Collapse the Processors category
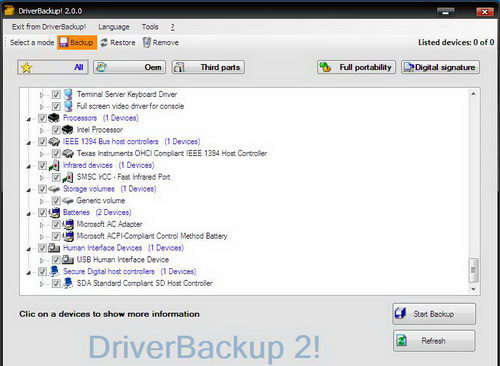 tap(29, 119)
